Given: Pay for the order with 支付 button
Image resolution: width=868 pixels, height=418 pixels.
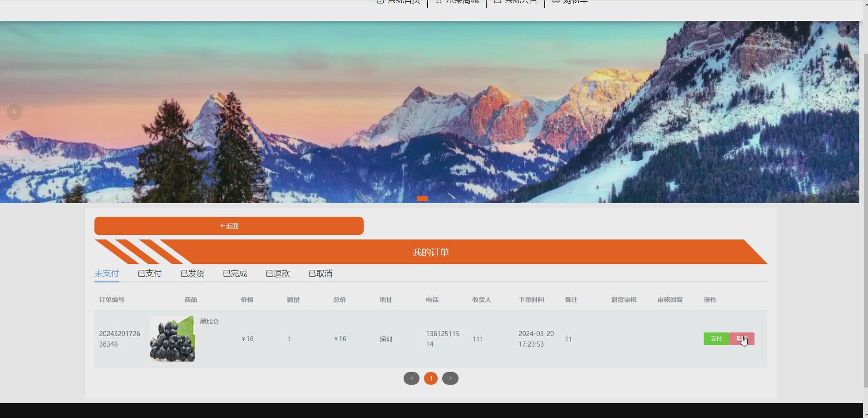Looking at the screenshot, I should [716, 339].
